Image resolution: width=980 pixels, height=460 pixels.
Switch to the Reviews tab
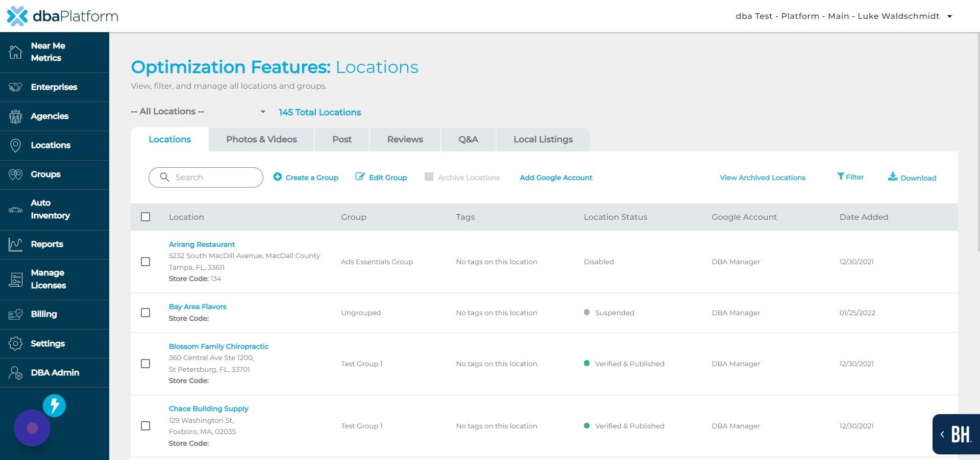coord(405,140)
